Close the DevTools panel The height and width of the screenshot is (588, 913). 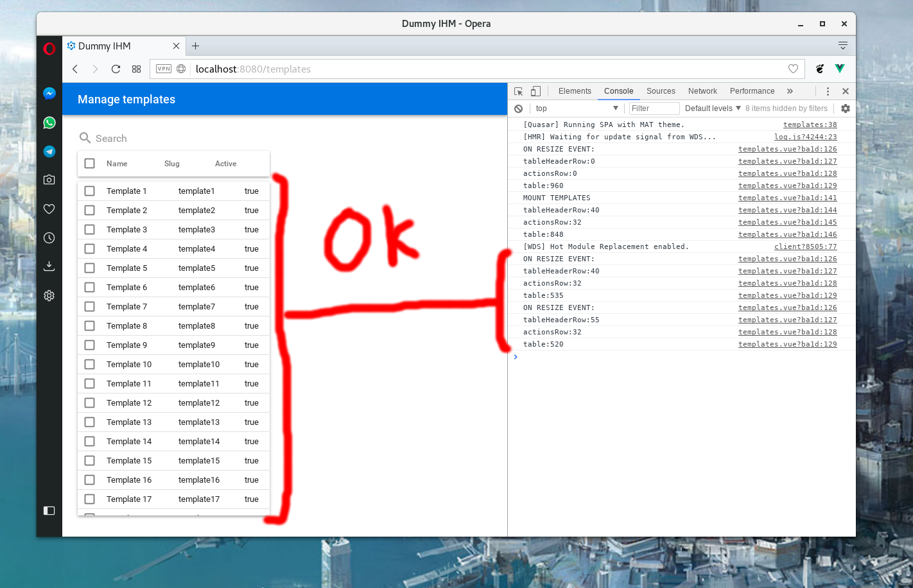click(x=846, y=91)
